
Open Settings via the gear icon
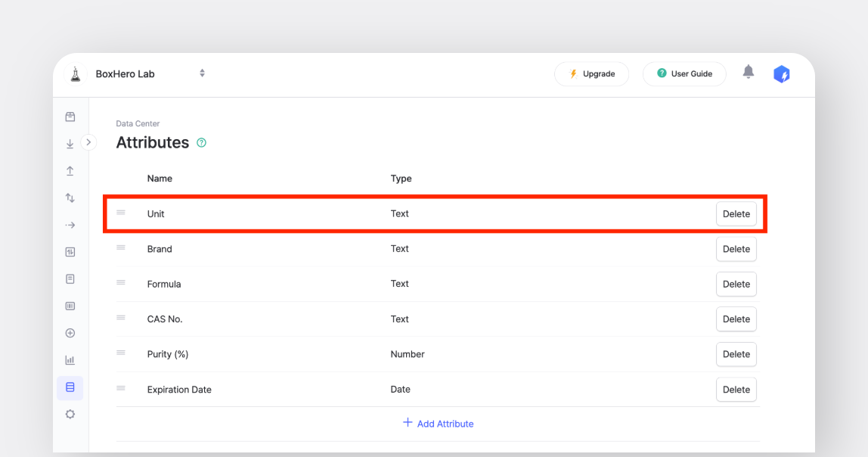(70, 414)
